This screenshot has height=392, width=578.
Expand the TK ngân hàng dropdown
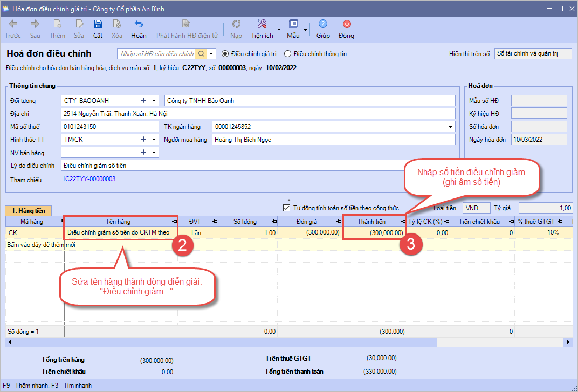pyautogui.click(x=451, y=127)
